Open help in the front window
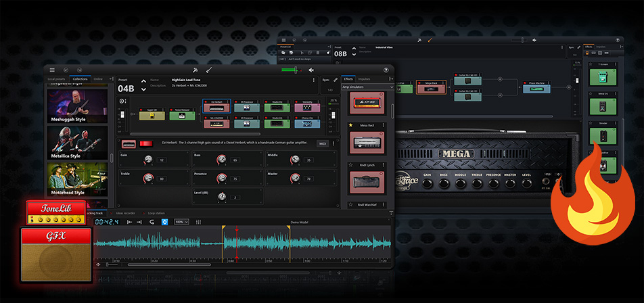This screenshot has width=644, height=303. point(386,70)
